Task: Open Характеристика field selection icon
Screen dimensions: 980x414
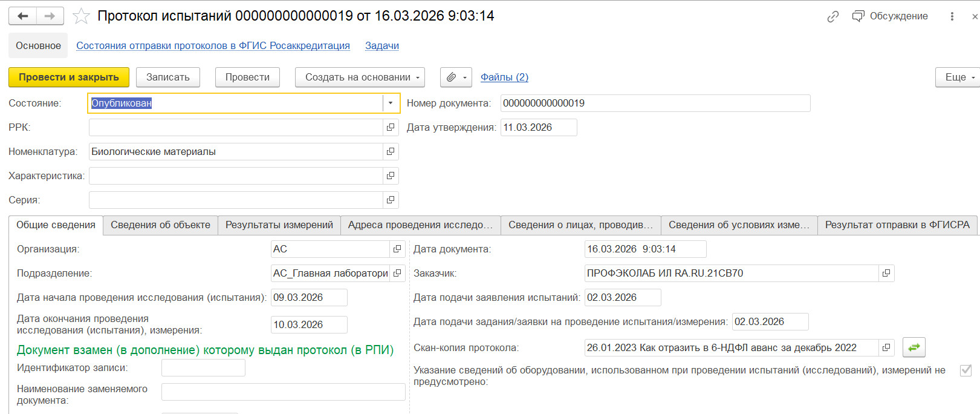Action: pos(391,176)
